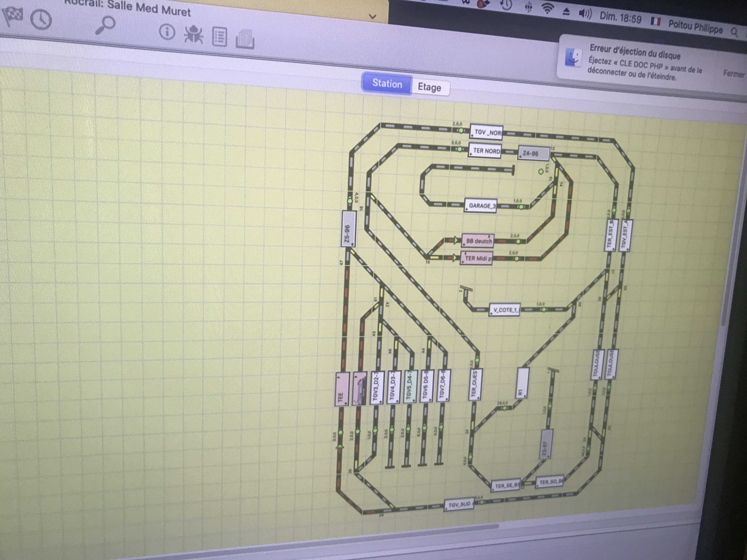The height and width of the screenshot is (560, 747).
Task: Select the TGV6 D5-8 block
Action: click(426, 386)
